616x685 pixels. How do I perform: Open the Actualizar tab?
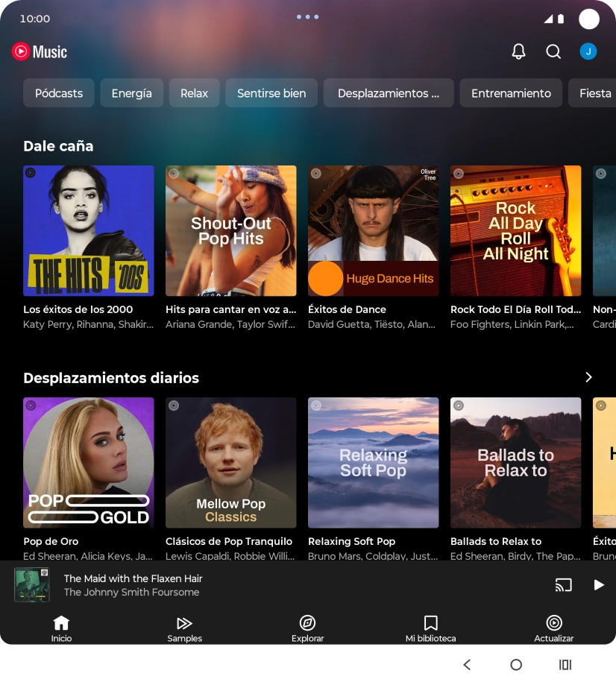553,629
